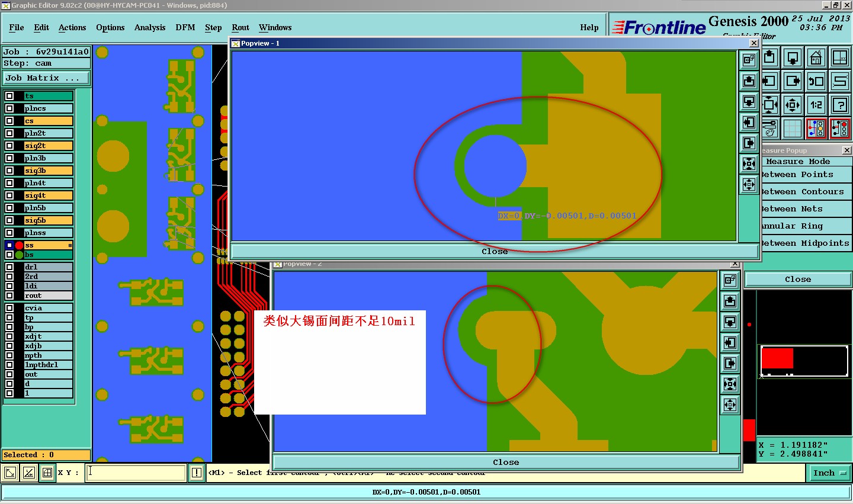This screenshot has height=504, width=853.
Task: Pan up in Popview 1
Action: [749, 81]
